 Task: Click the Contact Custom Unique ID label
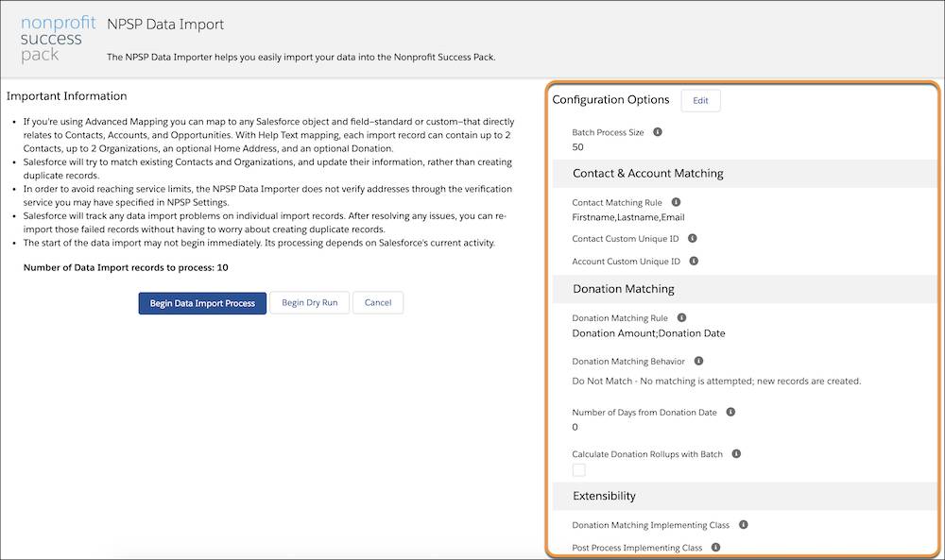point(625,239)
